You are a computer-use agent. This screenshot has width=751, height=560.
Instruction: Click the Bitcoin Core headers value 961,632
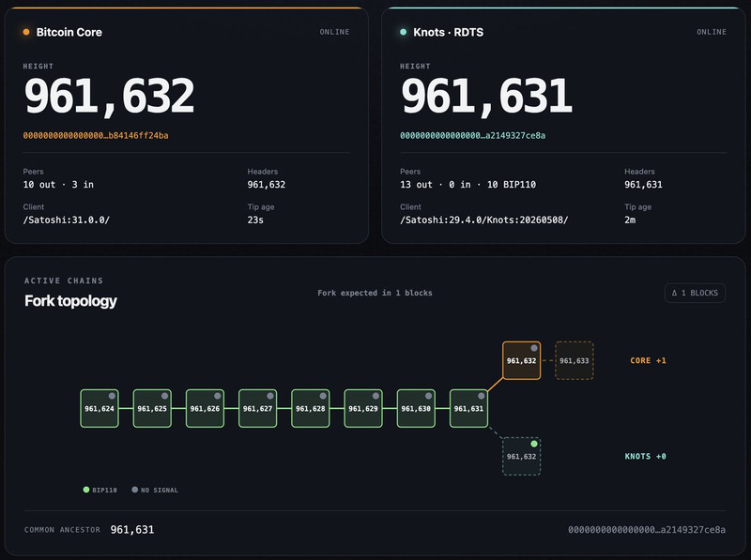pos(267,184)
